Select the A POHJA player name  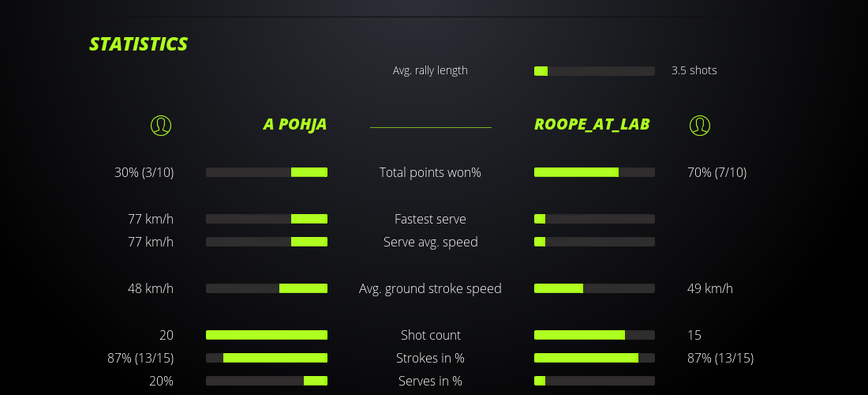click(x=294, y=125)
